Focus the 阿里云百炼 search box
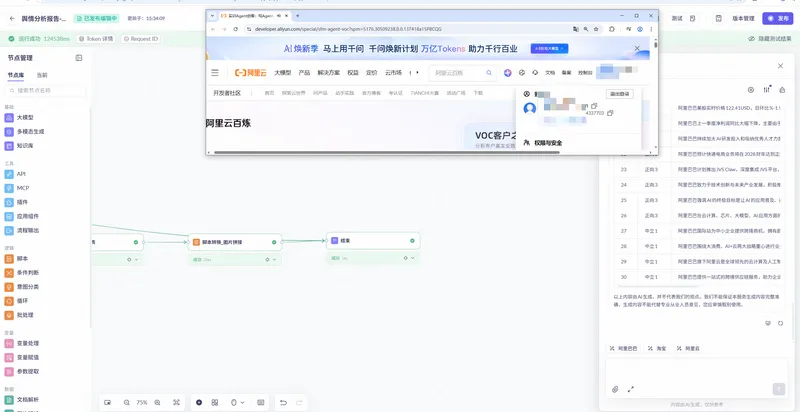Screen dimensions: 800x412 point(462,73)
